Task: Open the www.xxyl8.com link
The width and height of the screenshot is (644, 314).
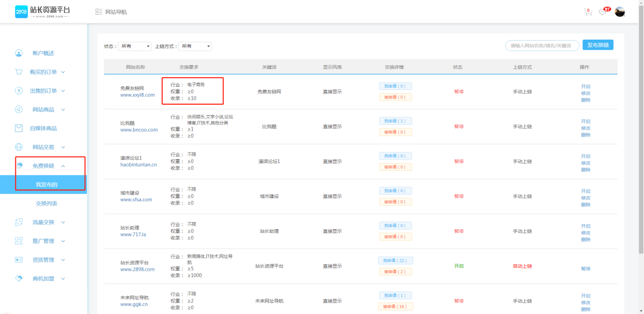Action: pos(137,95)
